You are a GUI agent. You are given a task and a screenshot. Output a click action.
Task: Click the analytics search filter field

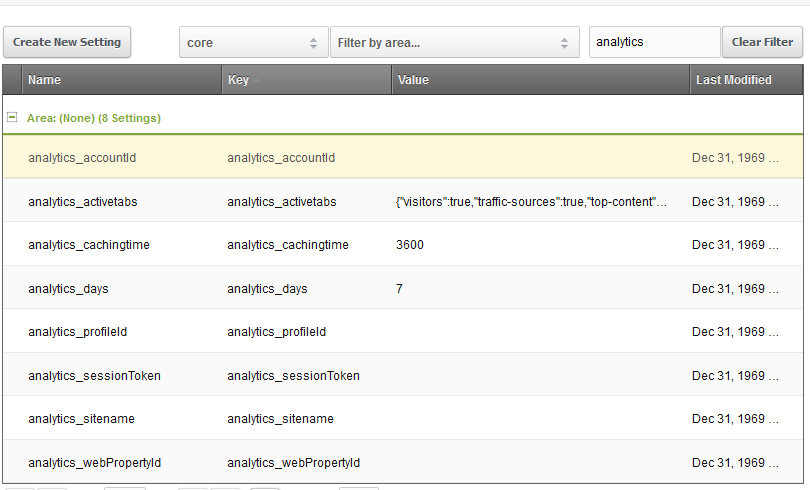tap(654, 42)
